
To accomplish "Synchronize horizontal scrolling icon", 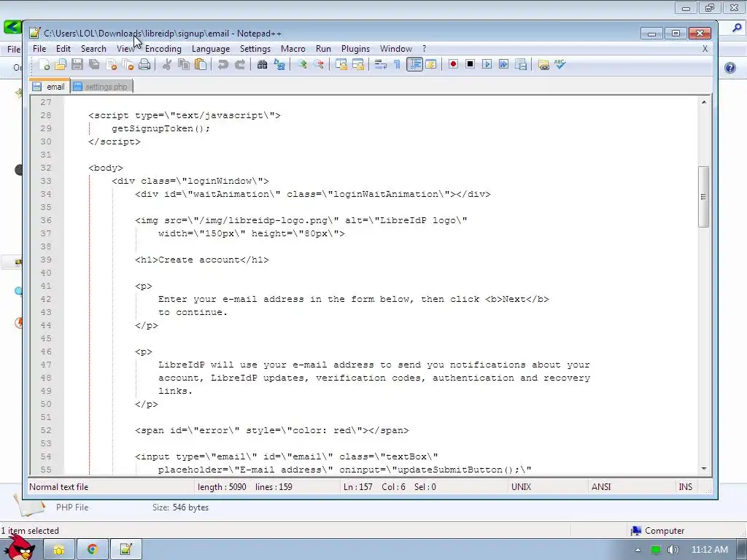I will pos(357,65).
